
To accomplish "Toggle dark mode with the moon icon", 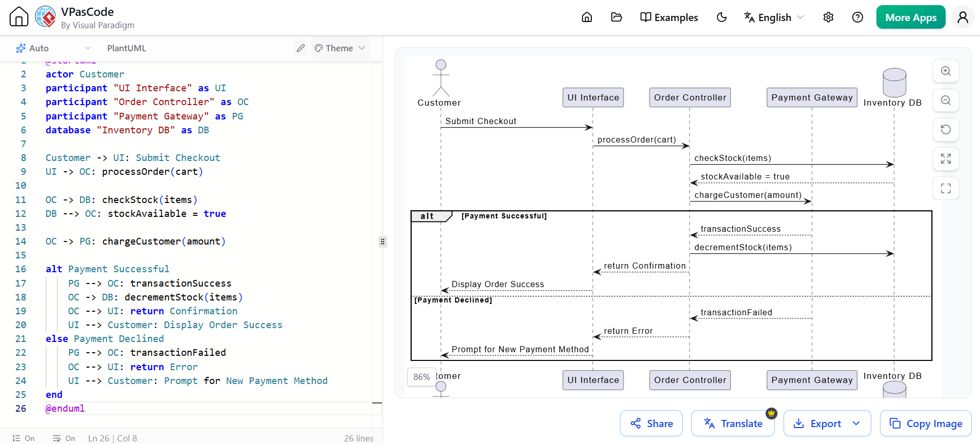I will [722, 17].
